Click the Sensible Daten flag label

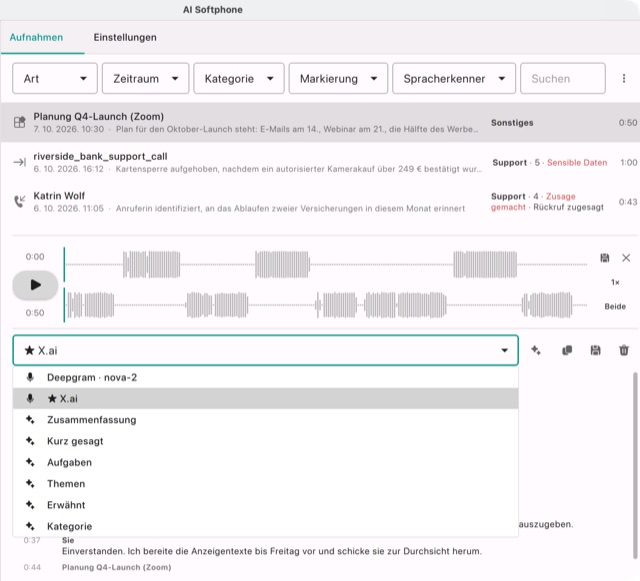[x=577, y=163]
